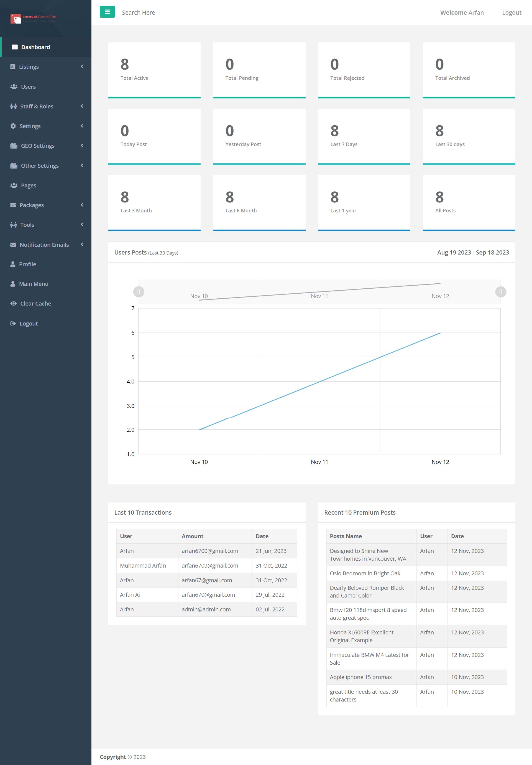Grab the left chart range slider handle
This screenshot has height=765, width=532.
[x=139, y=292]
